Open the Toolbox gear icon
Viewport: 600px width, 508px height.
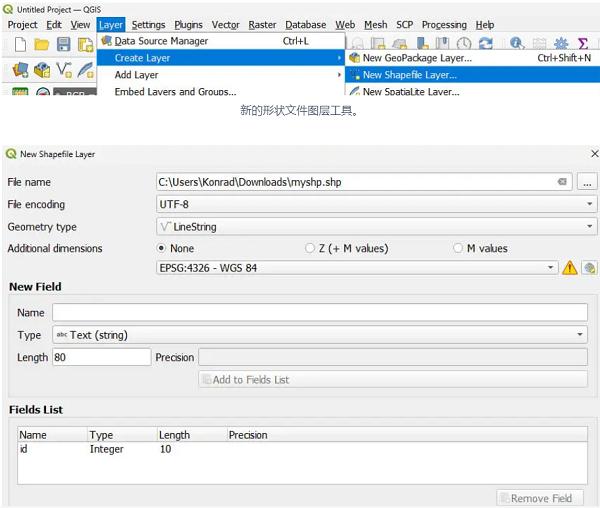[561, 44]
